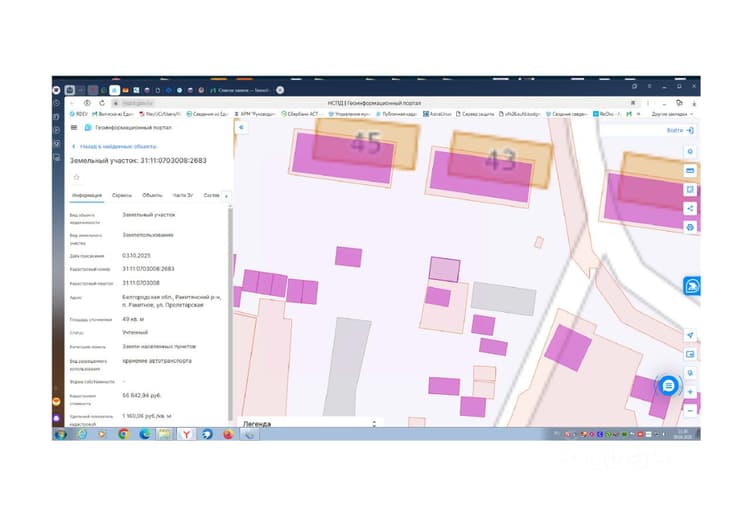
Task: Click the browser address bar
Action: 373,103
